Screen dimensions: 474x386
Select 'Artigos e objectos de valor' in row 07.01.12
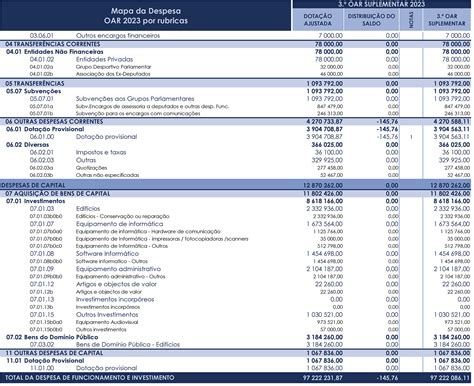point(116,284)
